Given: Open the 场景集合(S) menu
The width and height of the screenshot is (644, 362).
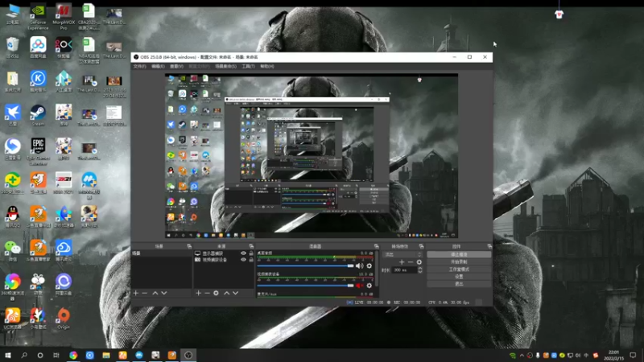Looking at the screenshot, I should pos(225,66).
